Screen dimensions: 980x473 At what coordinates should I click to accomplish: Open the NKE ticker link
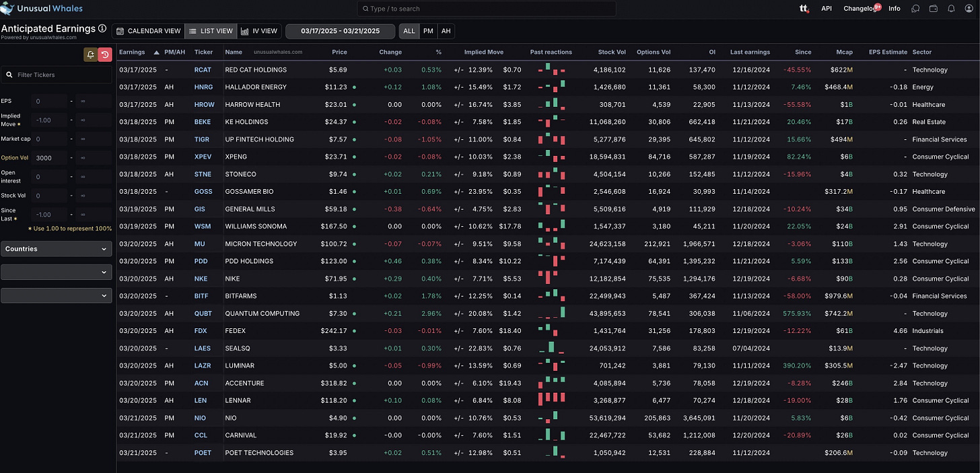pyautogui.click(x=201, y=279)
